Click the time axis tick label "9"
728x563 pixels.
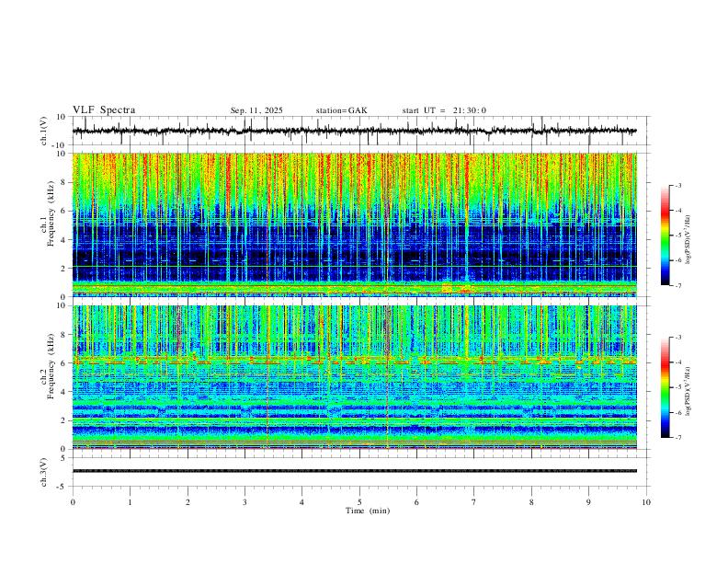click(588, 502)
